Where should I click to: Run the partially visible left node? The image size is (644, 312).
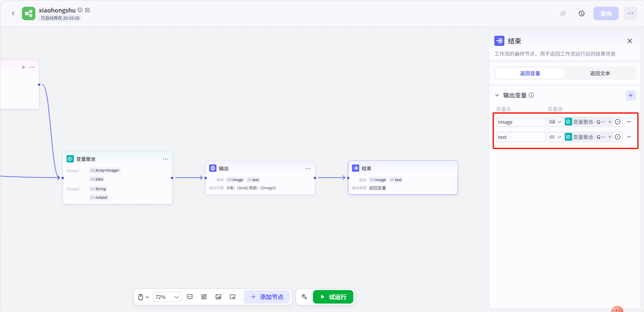click(24, 67)
